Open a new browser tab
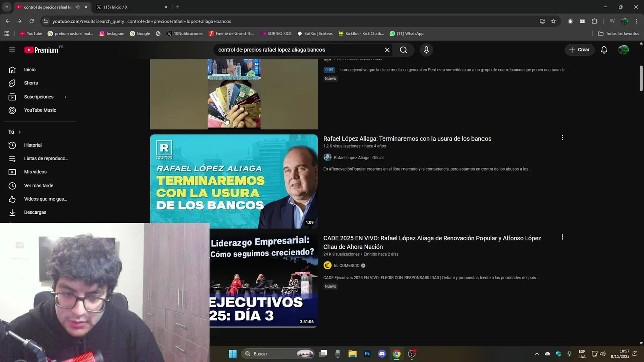This screenshot has height=362, width=644. pos(178,7)
